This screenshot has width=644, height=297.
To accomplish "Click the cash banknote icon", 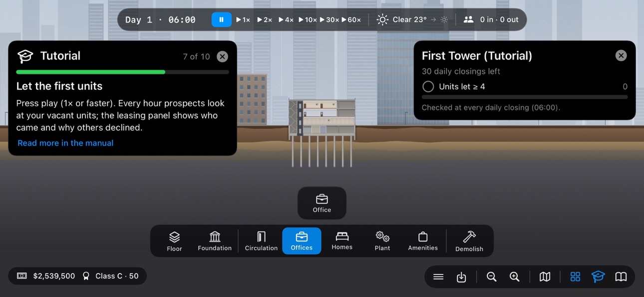I will click(x=21, y=276).
